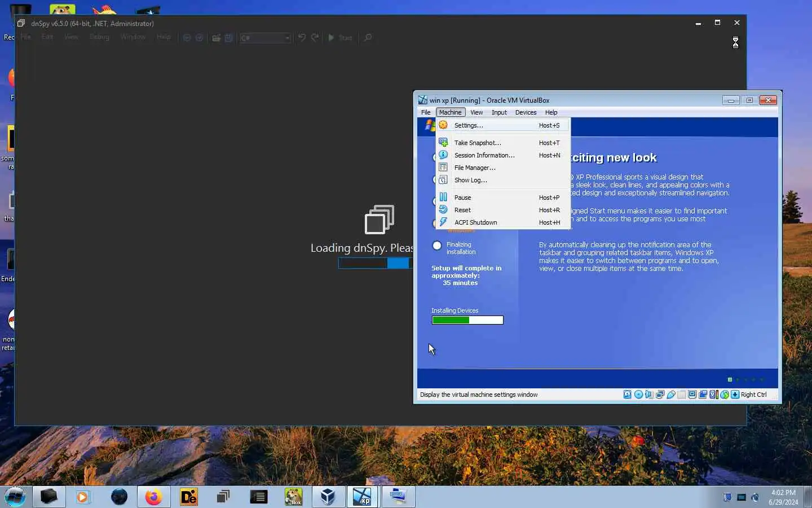Click display status icon in VirtualBox
Image resolution: width=812 pixels, height=508 pixels.
(x=692, y=395)
